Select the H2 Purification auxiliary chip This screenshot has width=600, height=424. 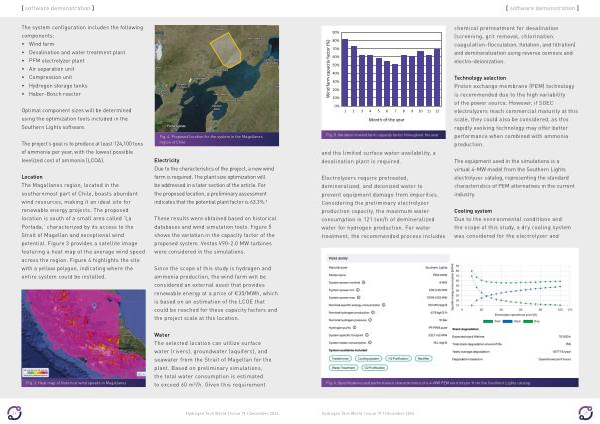[398, 359]
